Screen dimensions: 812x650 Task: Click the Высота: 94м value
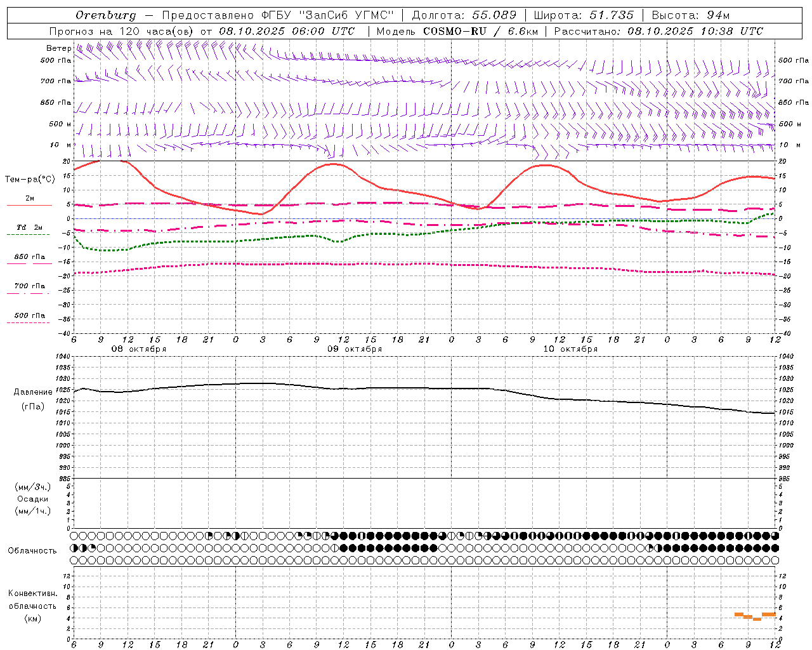point(691,15)
